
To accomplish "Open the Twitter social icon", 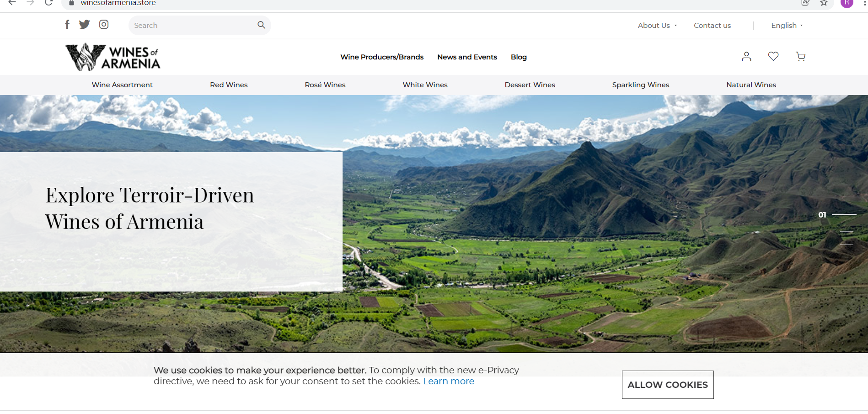I will click(x=85, y=25).
